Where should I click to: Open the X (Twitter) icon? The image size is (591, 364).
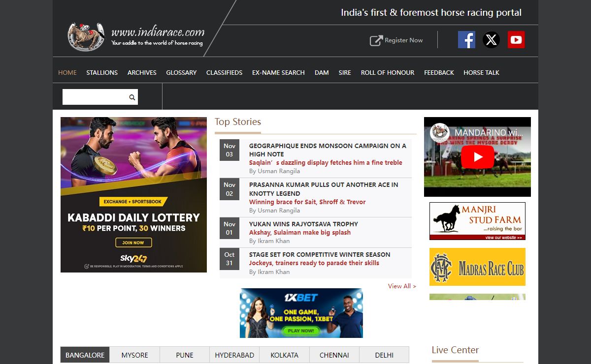[x=491, y=39]
